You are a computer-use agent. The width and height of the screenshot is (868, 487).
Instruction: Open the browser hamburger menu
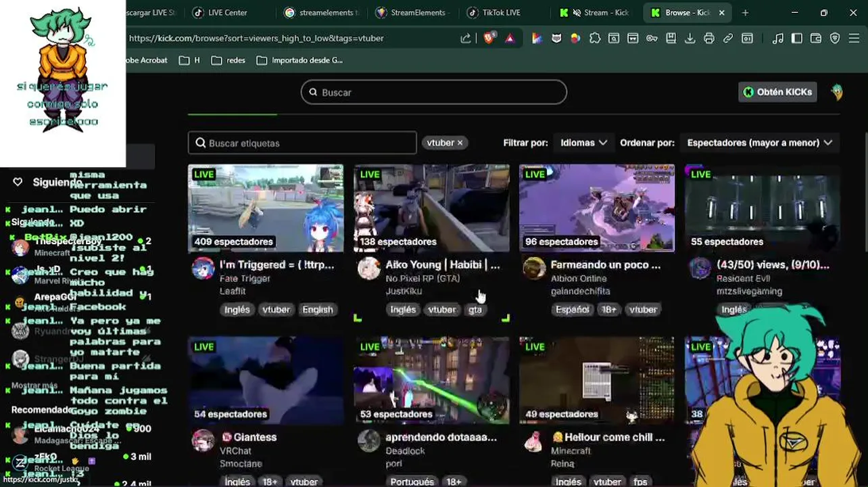coord(854,39)
